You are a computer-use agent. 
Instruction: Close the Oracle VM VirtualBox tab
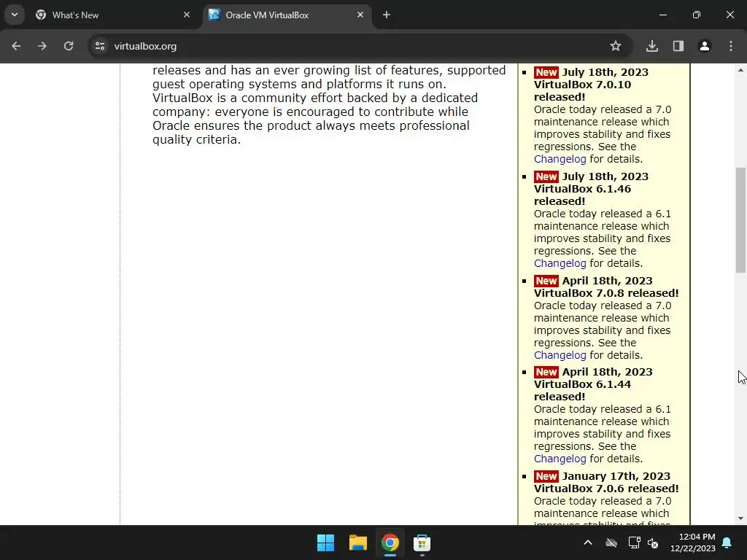click(x=360, y=15)
